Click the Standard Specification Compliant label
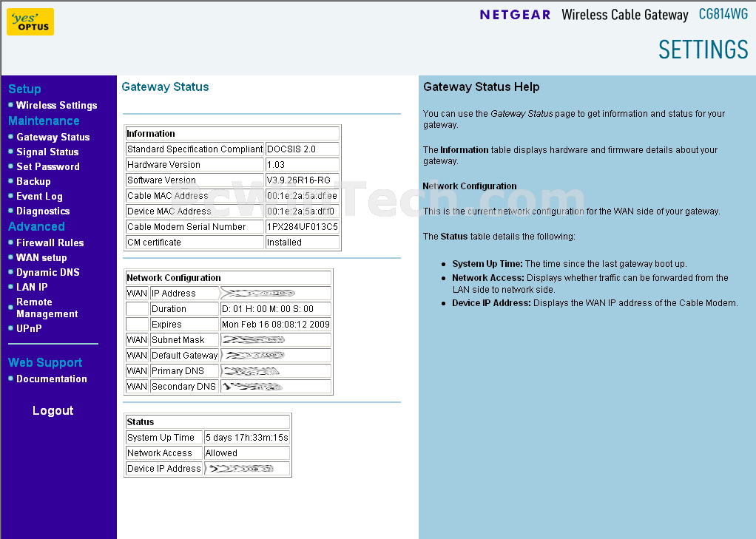Viewport: 756px width, 539px height. click(195, 149)
